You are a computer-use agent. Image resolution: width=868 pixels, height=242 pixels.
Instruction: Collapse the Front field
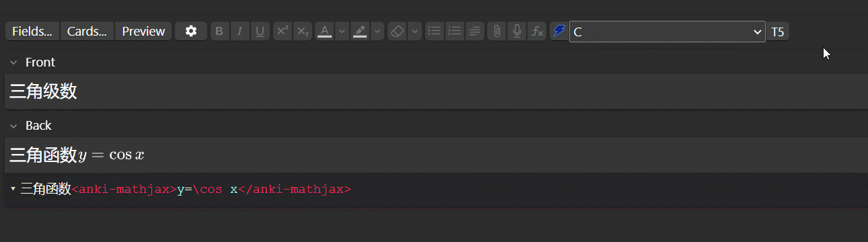13,63
